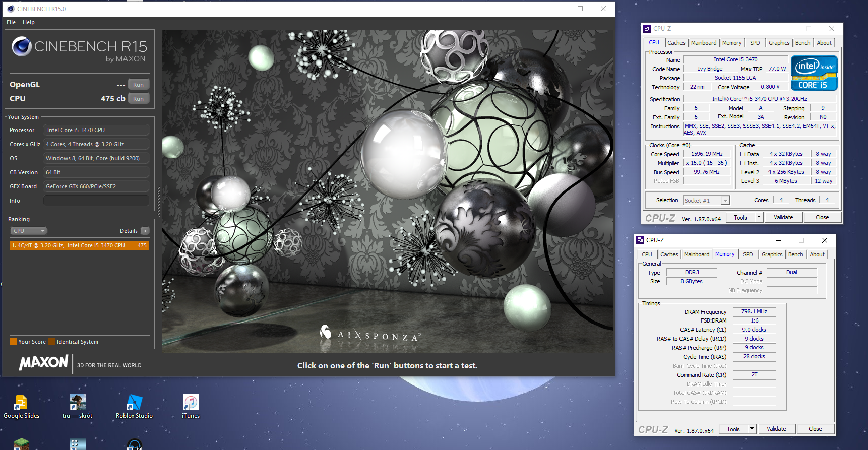Run the OpenGL benchmark test
This screenshot has height=450, width=868.
coord(139,85)
